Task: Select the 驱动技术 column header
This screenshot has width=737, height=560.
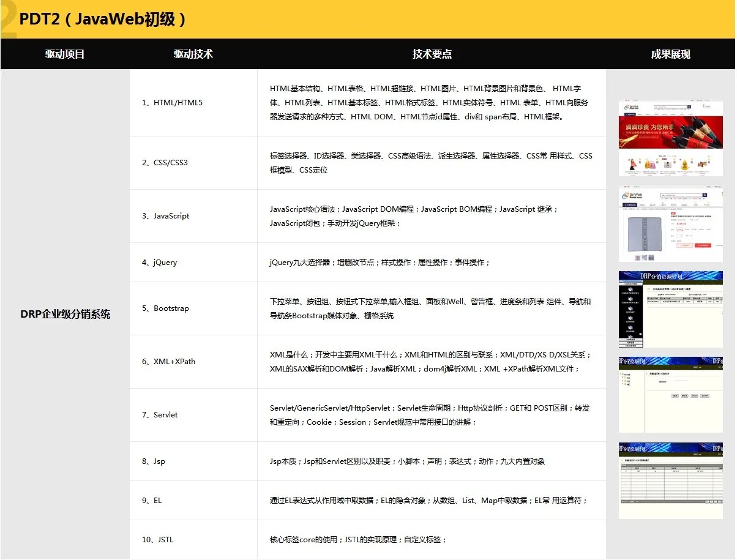Action: [193, 54]
